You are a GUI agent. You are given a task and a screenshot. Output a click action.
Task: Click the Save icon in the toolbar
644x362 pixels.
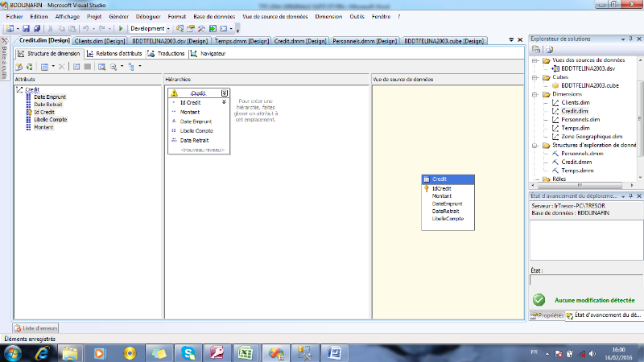point(27,28)
